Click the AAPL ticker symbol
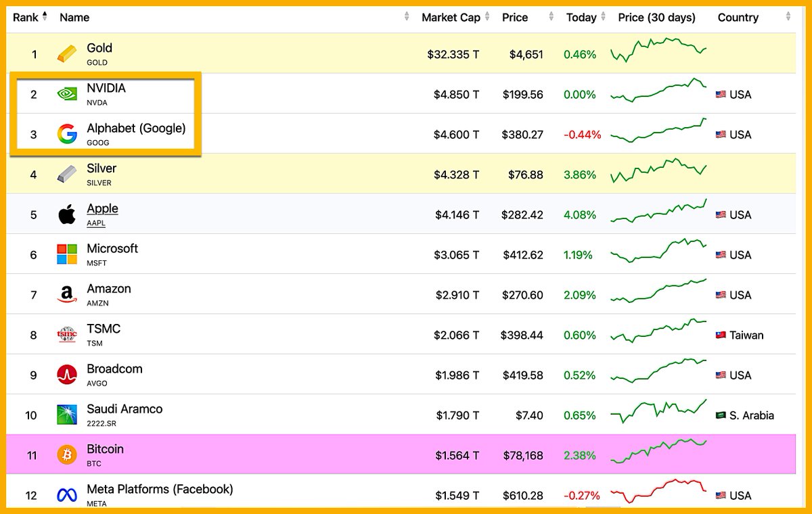Screen dimensions: 812x514 point(96,223)
